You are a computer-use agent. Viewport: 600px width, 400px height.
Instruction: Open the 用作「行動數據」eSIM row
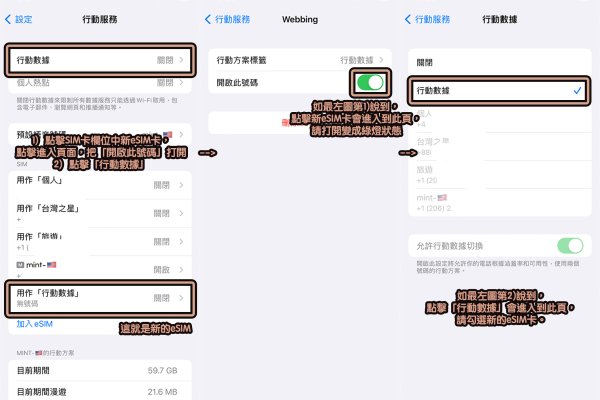tap(100, 297)
